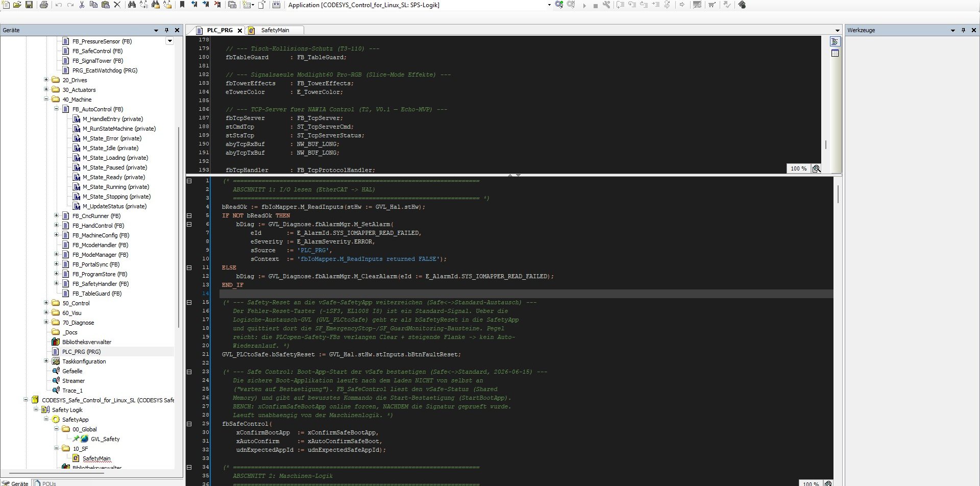Viewport: 980px width, 486px height.
Task: Click the Cut scissors icon
Action: click(82, 5)
